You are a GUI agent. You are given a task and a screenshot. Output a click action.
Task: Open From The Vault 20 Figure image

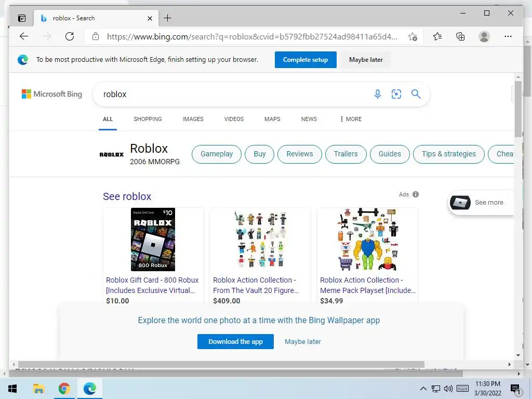pos(260,239)
